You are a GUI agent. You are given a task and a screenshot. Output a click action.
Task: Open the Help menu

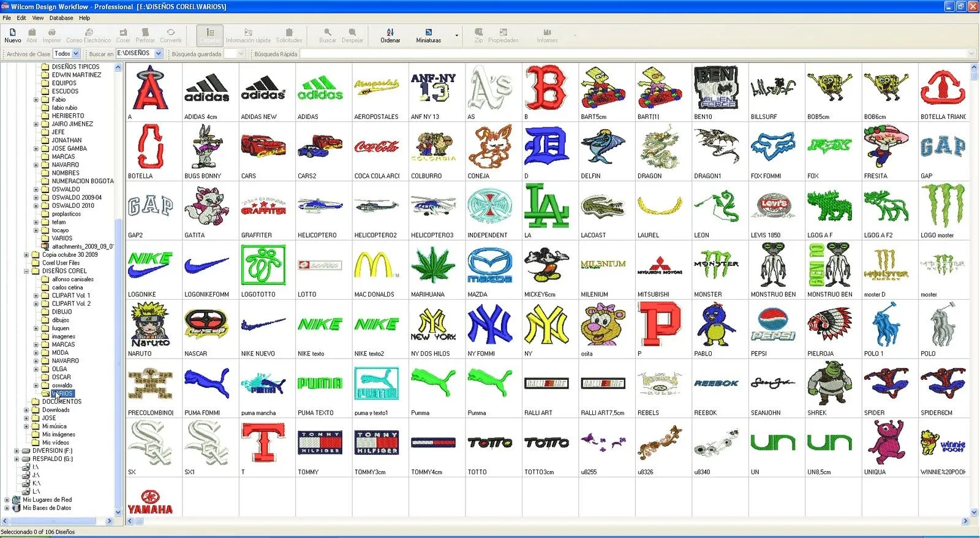(85, 18)
